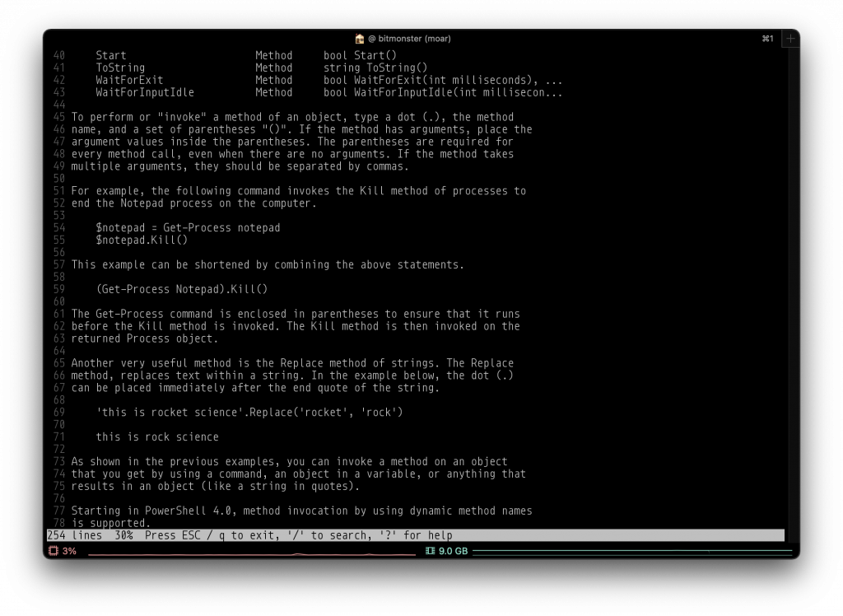Click '(Get-Process Notepad).Kill()' on line 59

pyautogui.click(x=182, y=289)
